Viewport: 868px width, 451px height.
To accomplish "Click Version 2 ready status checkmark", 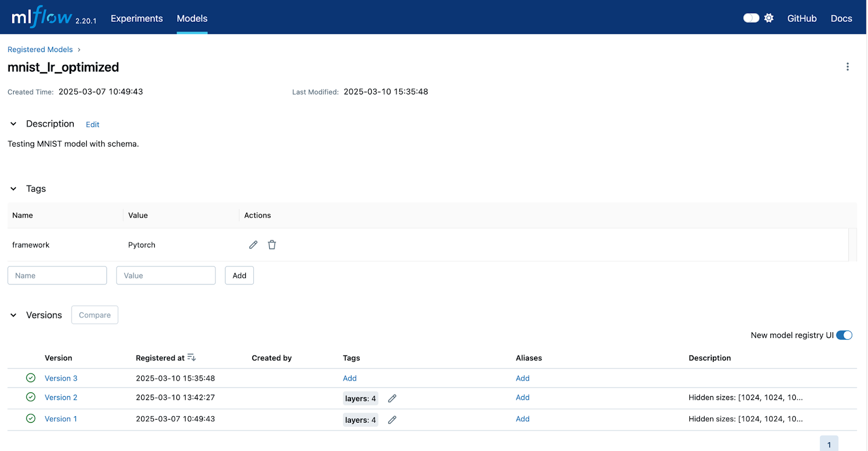I will click(31, 397).
